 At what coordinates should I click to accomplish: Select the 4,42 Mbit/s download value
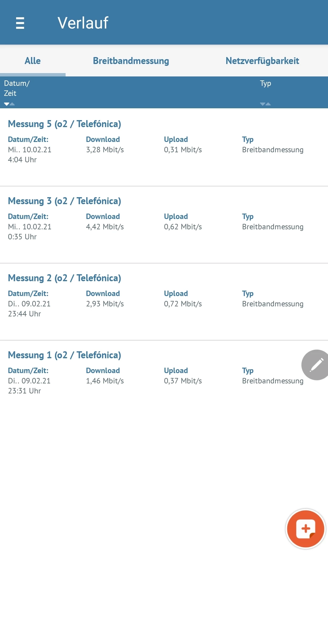tap(105, 227)
